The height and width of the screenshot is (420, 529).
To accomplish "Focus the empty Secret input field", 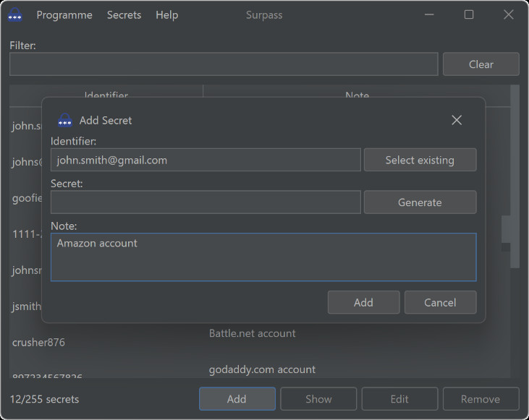I will coord(206,202).
